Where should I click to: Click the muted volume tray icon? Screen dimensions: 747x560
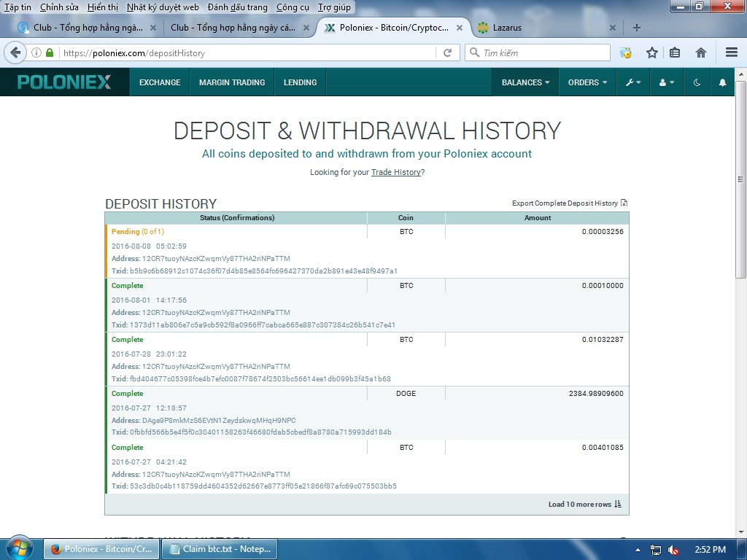click(x=673, y=550)
